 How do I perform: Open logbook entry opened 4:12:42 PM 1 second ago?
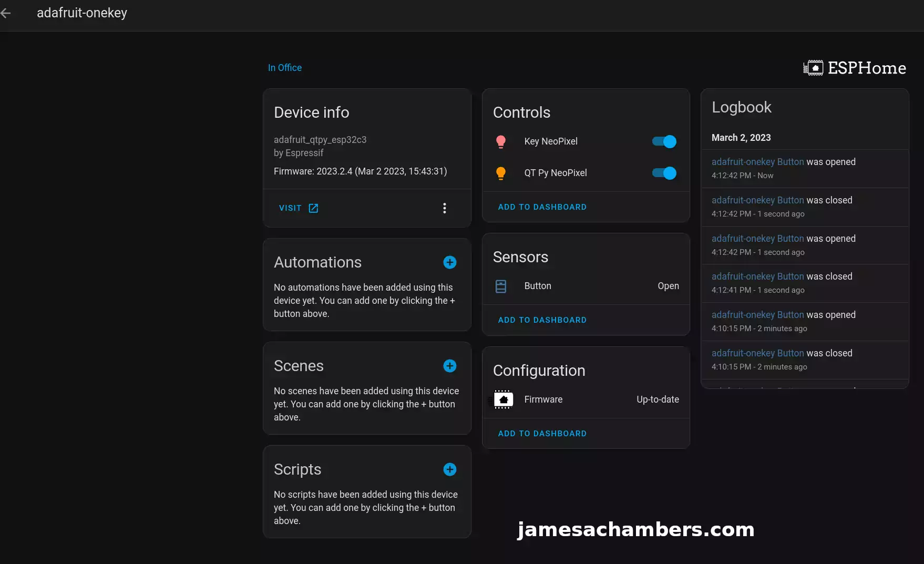tap(805, 245)
